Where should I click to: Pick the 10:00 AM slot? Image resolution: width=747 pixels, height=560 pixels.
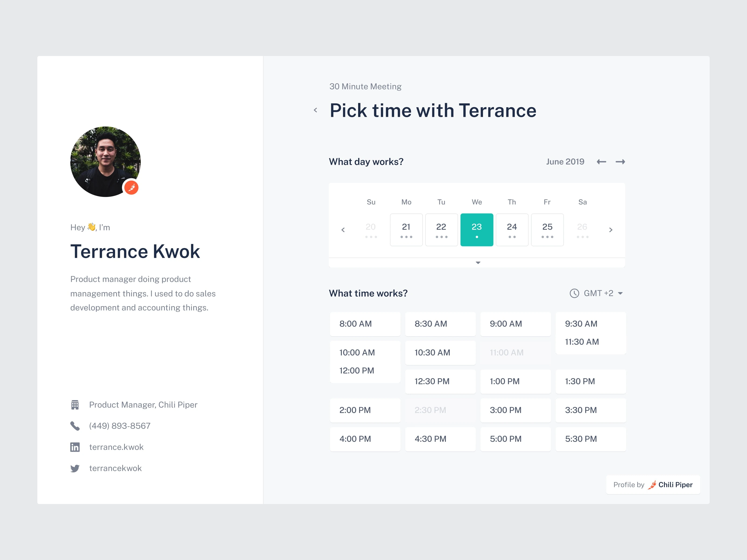(x=357, y=353)
